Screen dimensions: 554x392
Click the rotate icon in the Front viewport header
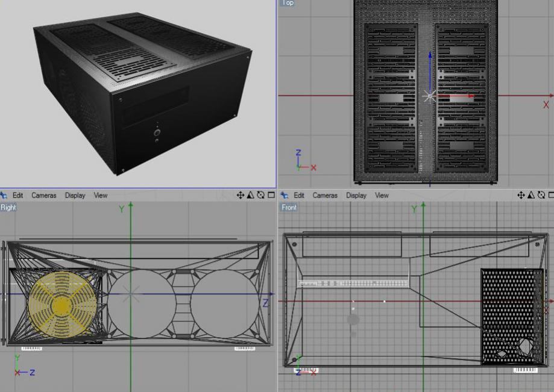pyautogui.click(x=541, y=195)
